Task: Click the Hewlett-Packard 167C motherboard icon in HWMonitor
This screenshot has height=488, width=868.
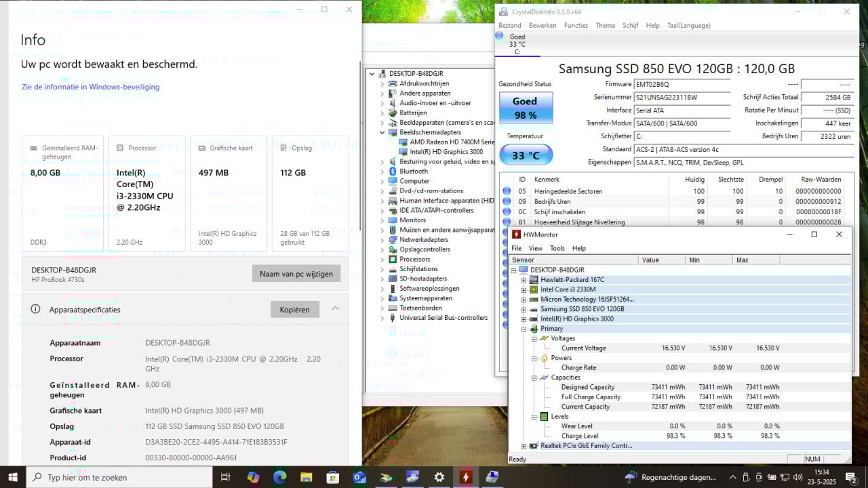Action: pos(534,279)
